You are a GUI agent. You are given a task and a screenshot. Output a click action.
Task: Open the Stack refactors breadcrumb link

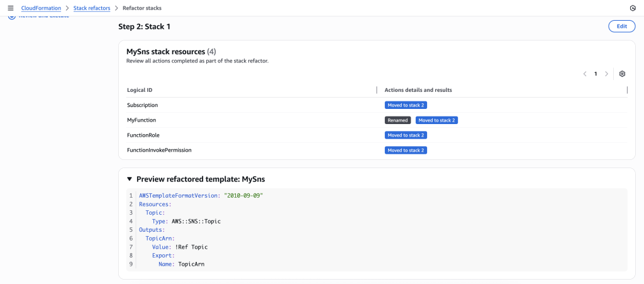(92, 8)
